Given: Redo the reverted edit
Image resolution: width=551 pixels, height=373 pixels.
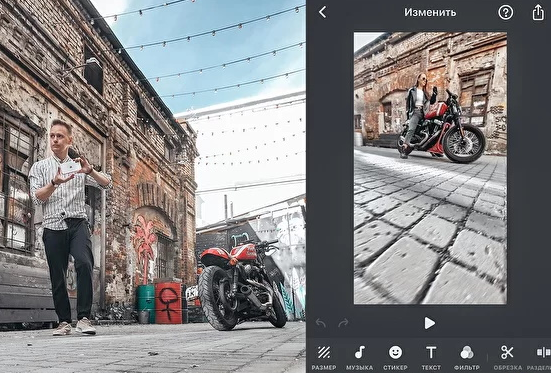Looking at the screenshot, I should pyautogui.click(x=343, y=323).
